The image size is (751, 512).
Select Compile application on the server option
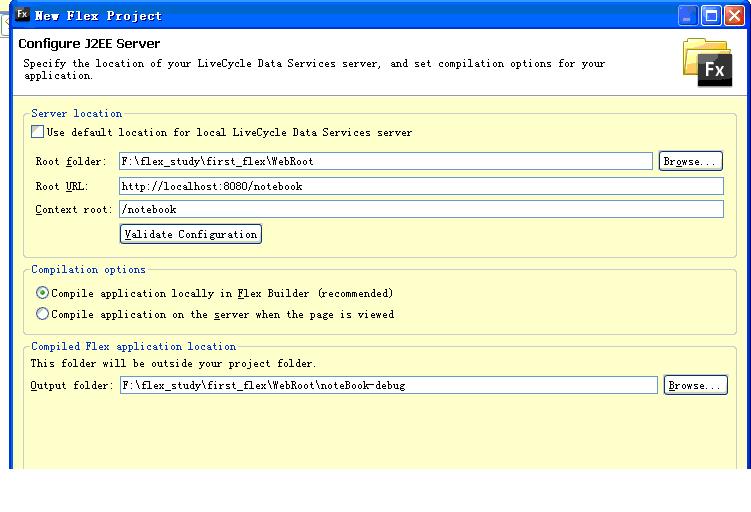tap(43, 314)
